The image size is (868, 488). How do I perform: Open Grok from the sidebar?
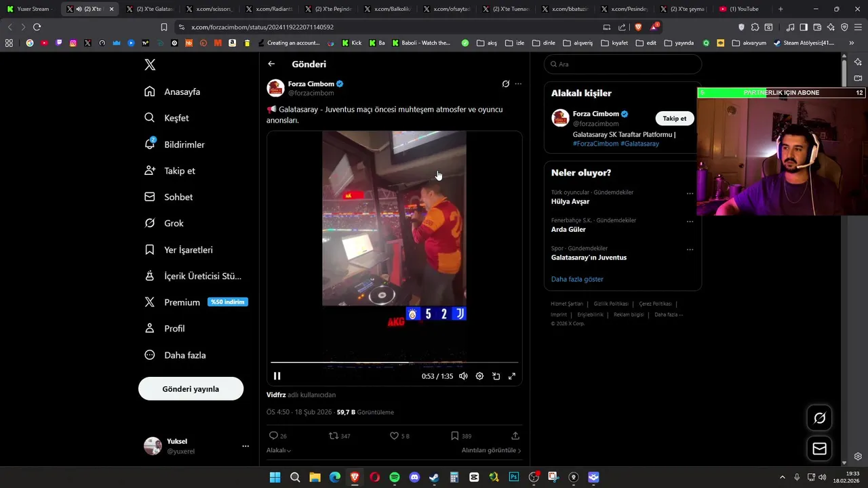coord(164,223)
